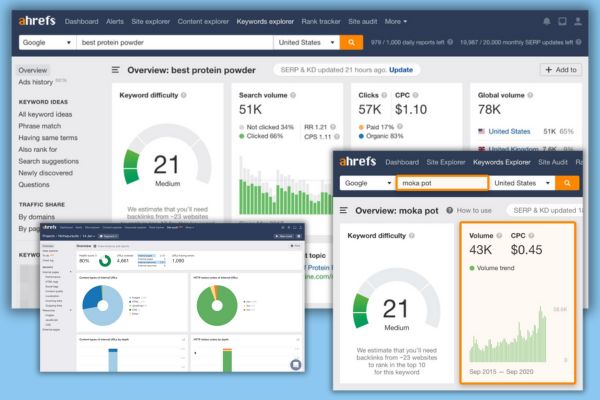
Task: Click the green donut chart in the small window
Action: 217,305
